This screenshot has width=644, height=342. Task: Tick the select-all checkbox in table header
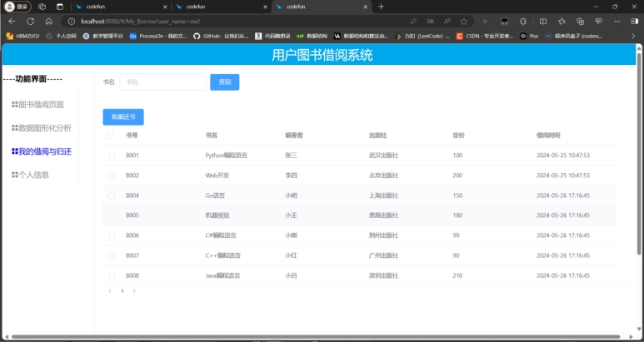(x=111, y=136)
